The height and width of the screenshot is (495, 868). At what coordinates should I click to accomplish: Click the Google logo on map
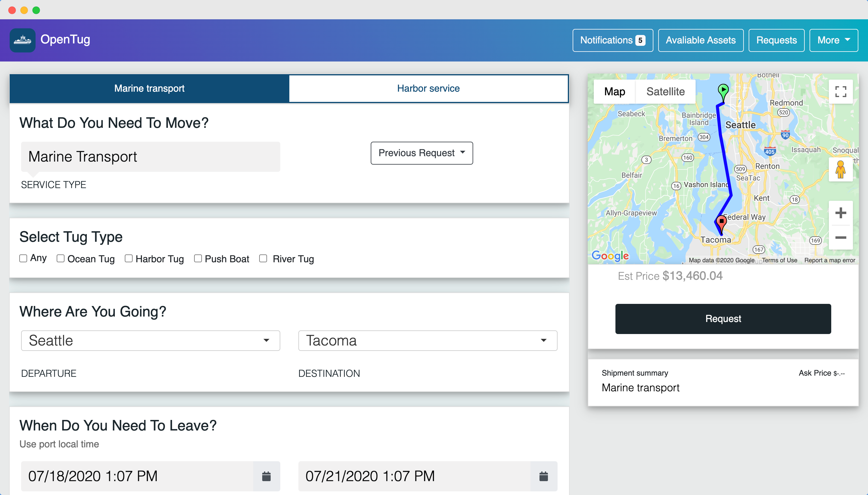click(610, 256)
